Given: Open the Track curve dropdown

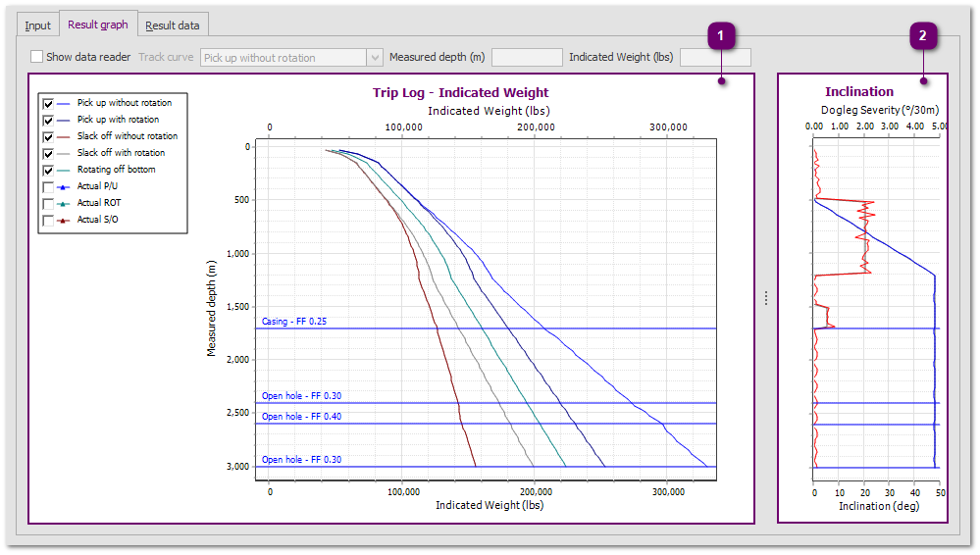Looking at the screenshot, I should [x=291, y=58].
